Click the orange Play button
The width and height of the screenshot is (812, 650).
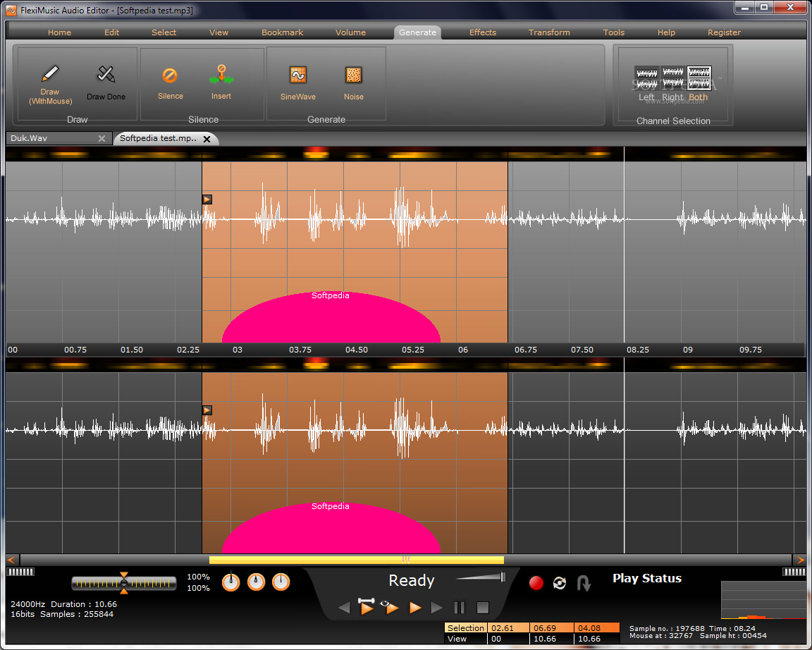point(414,608)
